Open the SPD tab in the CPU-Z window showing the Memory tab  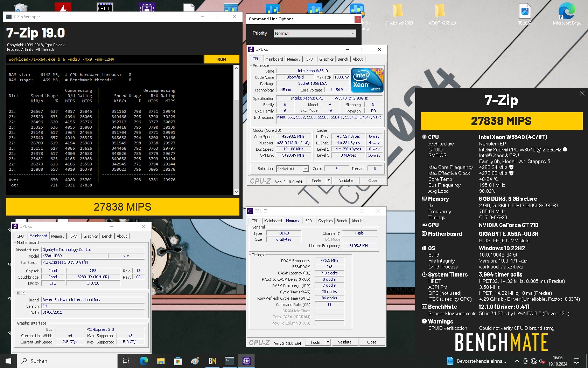coord(308,221)
